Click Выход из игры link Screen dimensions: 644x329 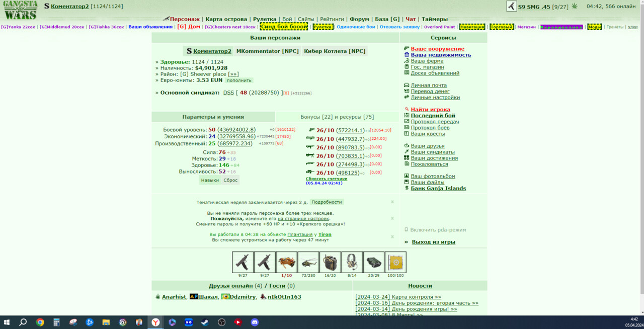tap(434, 242)
